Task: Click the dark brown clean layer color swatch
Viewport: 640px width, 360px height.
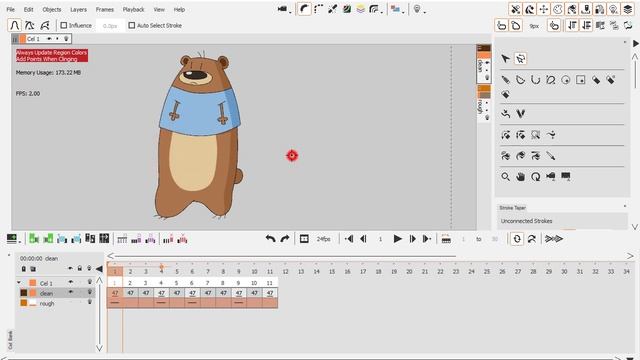Action: (x=24, y=293)
